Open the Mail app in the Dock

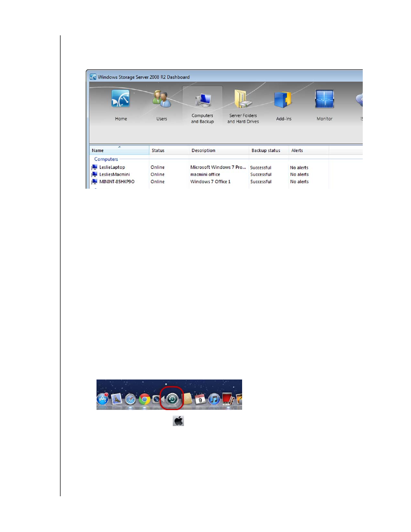117,399
